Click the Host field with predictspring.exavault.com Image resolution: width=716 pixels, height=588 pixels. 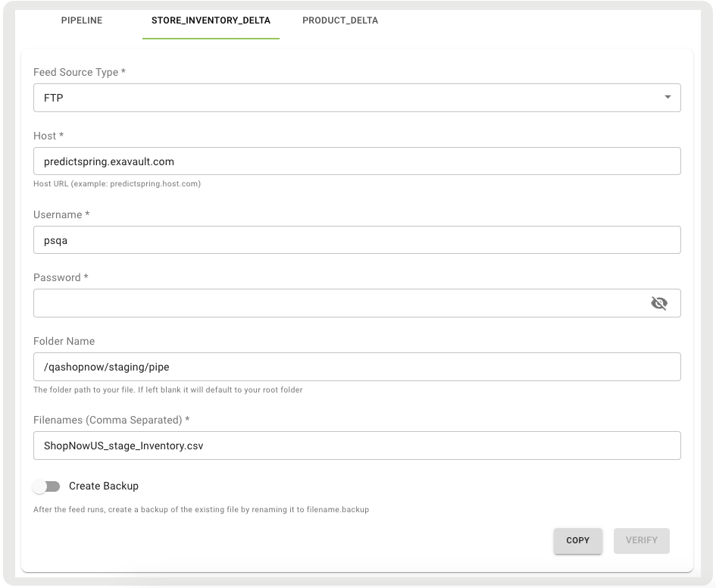(357, 161)
